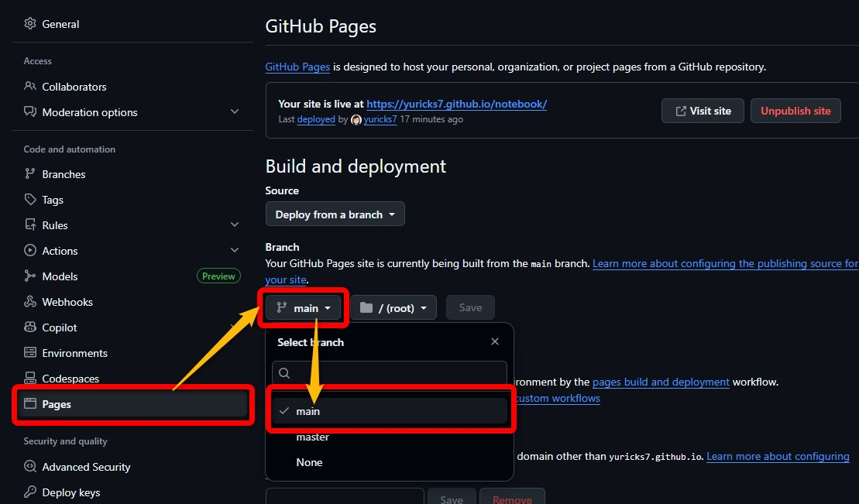Click the Models icon in sidebar
Viewport: 859px width, 504px height.
coord(30,276)
